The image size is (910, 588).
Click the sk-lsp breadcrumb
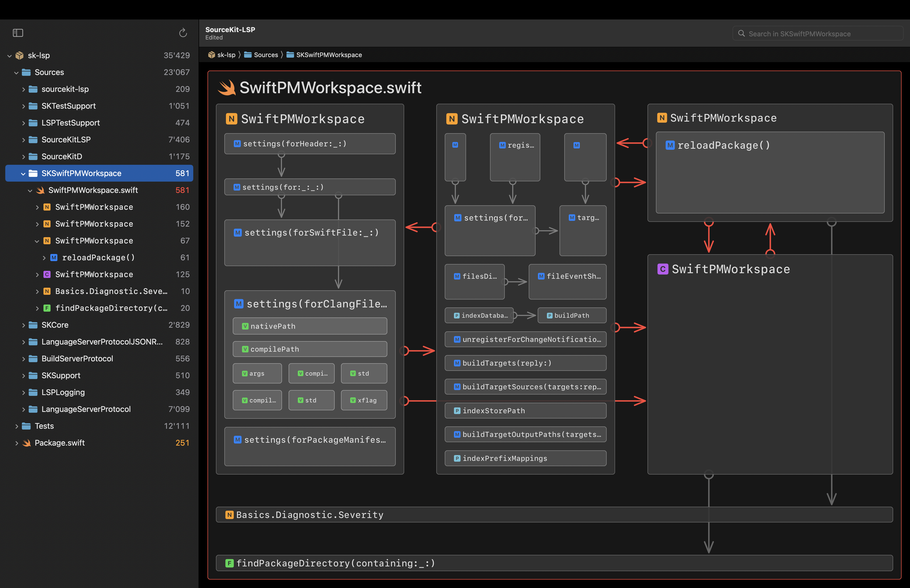tap(221, 55)
